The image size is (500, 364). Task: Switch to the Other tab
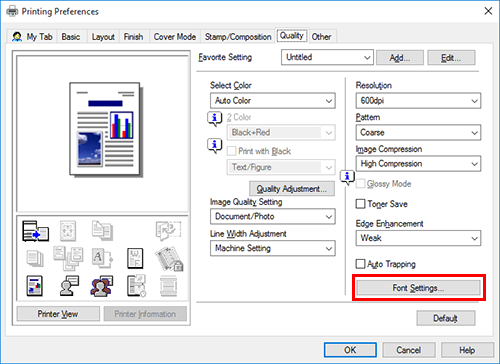pos(321,37)
